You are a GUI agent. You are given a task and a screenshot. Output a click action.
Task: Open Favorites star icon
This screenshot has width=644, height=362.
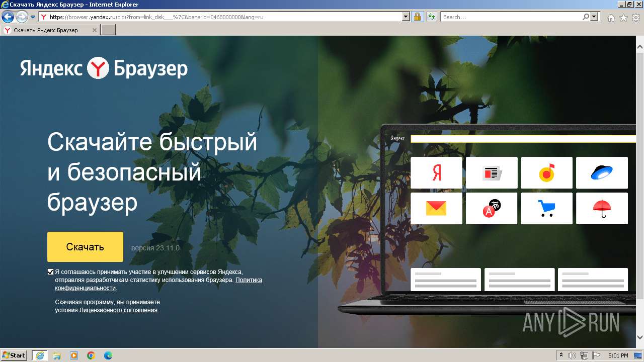tap(624, 18)
